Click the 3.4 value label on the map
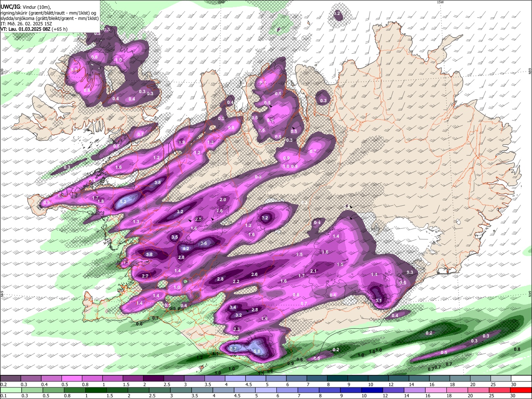 pos(233,308)
